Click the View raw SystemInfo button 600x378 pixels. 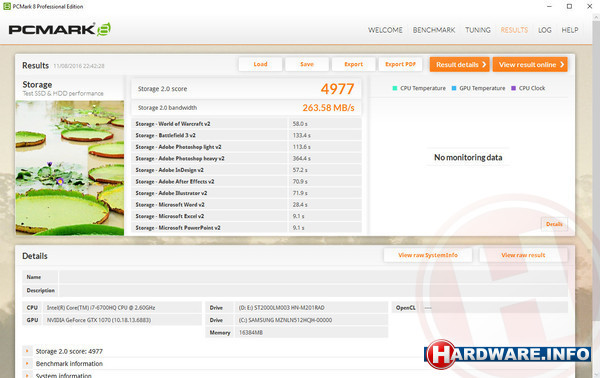pyautogui.click(x=428, y=255)
